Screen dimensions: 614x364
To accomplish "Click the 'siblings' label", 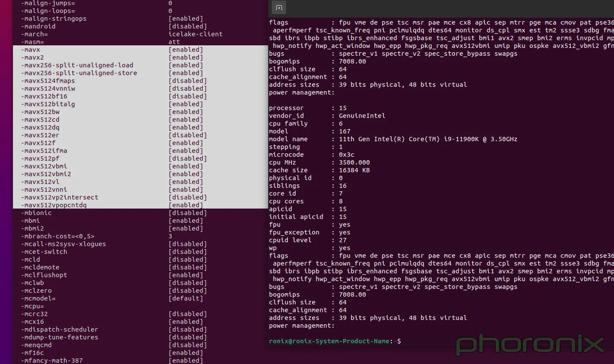I will click(285, 186).
